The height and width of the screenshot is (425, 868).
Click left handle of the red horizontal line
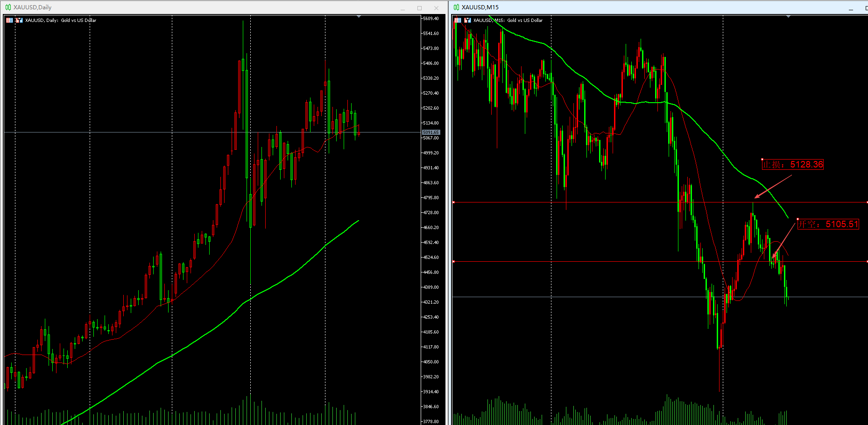(454, 262)
